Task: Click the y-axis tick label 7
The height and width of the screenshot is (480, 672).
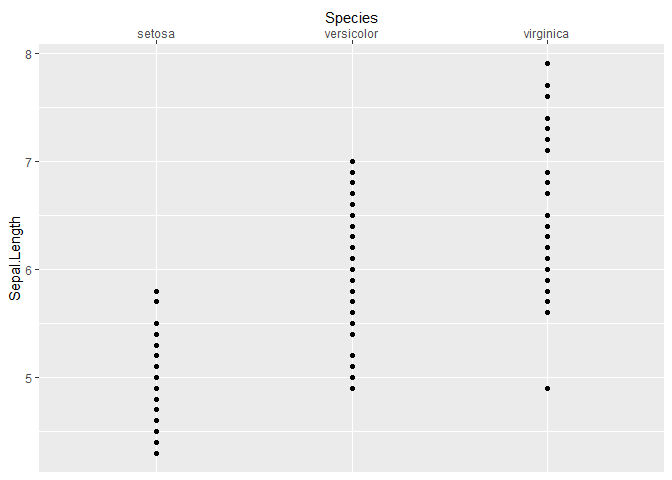Action: (x=29, y=162)
